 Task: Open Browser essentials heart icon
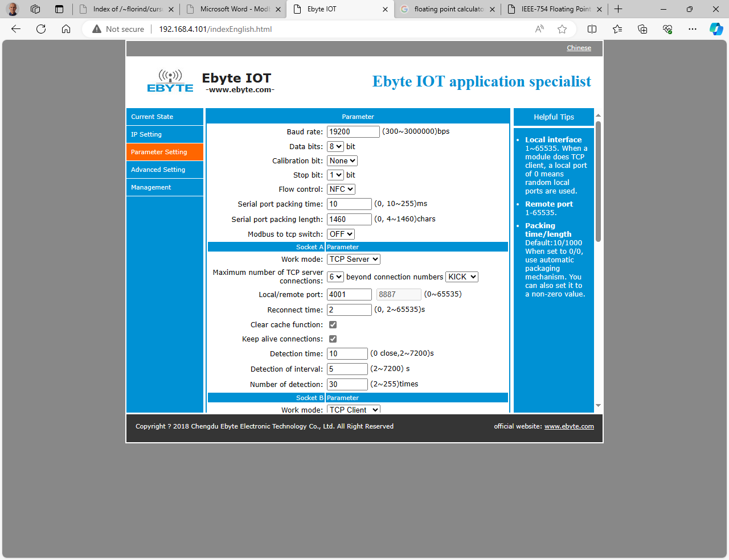[667, 29]
